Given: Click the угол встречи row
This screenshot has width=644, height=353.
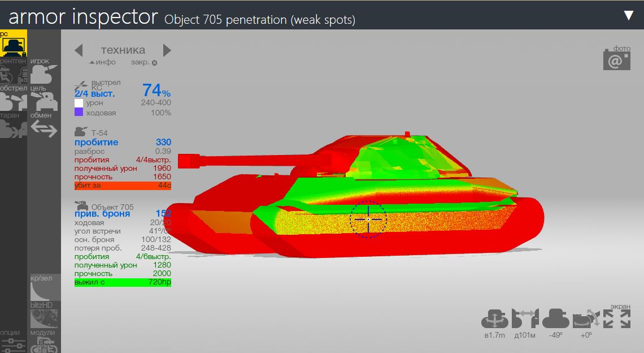Looking at the screenshot, I should pyautogui.click(x=123, y=231).
